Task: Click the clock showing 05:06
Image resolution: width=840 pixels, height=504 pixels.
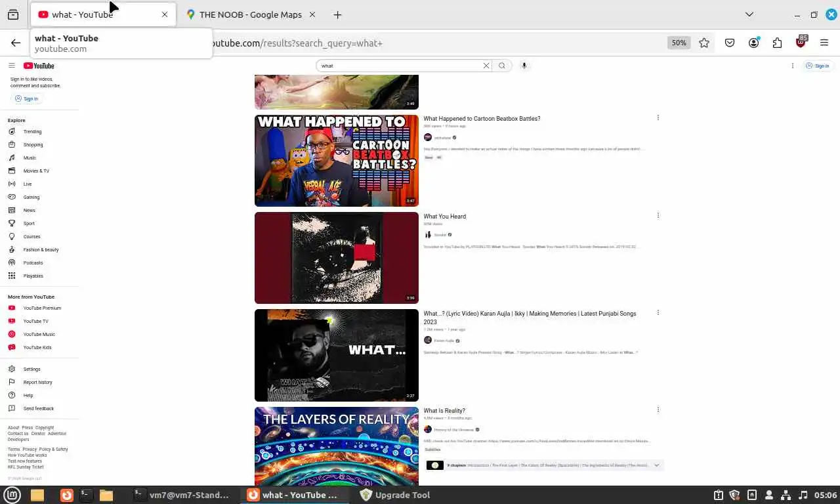Action: click(x=826, y=495)
